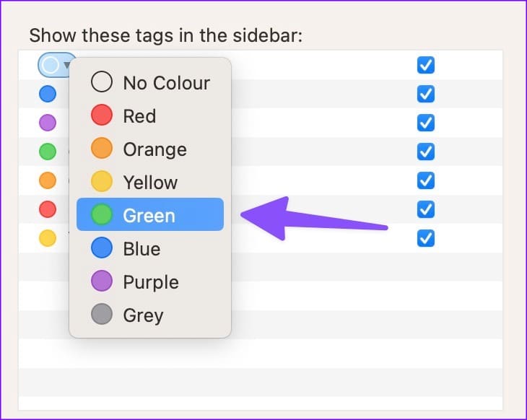Choose Yellow from the dropdown list
This screenshot has width=527, height=420.
pyautogui.click(x=150, y=181)
